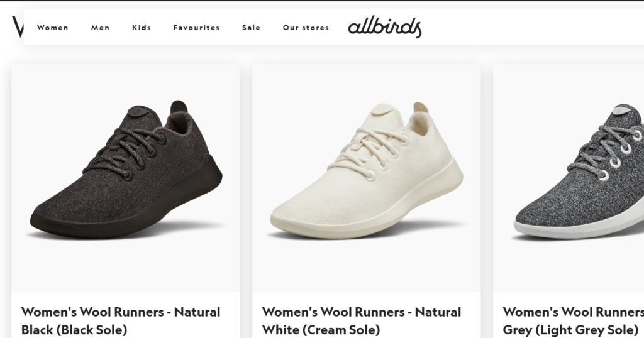Click the tongue badge on the grey shoe
The width and height of the screenshot is (644, 338).
click(x=621, y=110)
